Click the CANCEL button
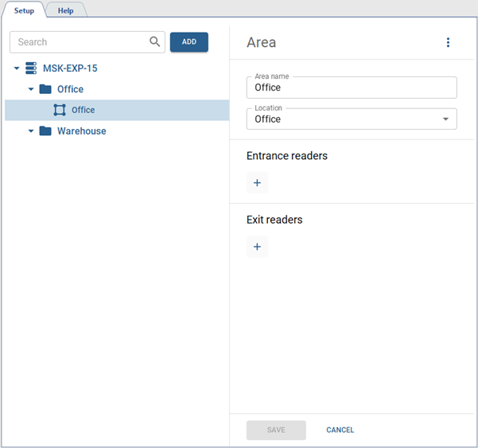478x448 pixels. (340, 430)
